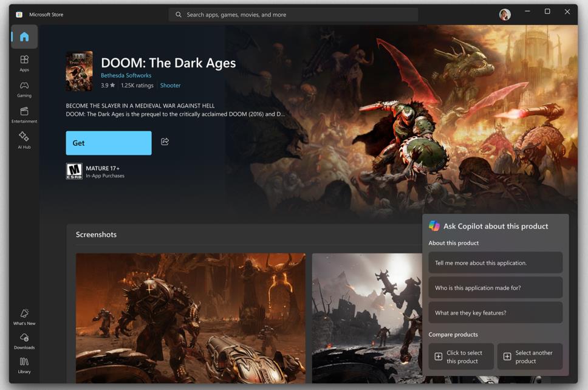The image size is (588, 390).
Task: Click the Copilot logo in panel
Action: click(434, 226)
